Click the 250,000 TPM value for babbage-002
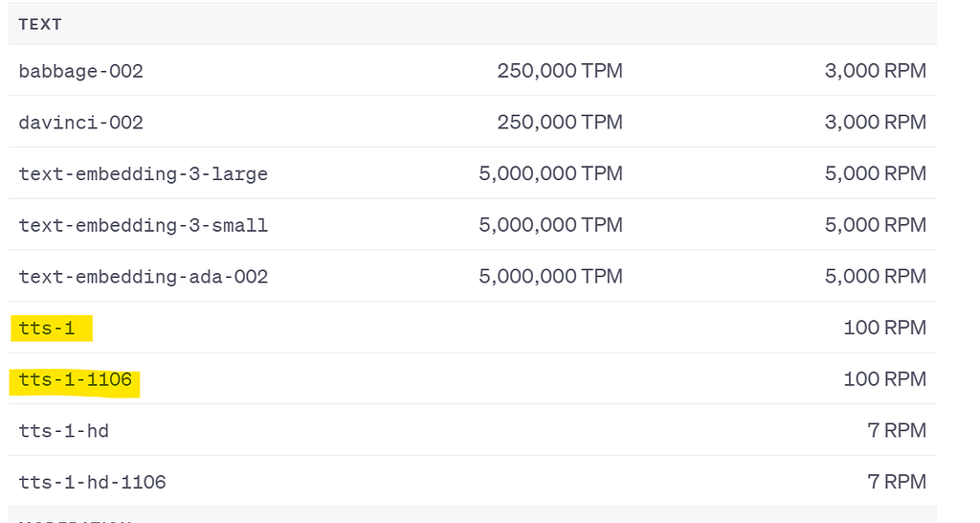 click(x=560, y=71)
